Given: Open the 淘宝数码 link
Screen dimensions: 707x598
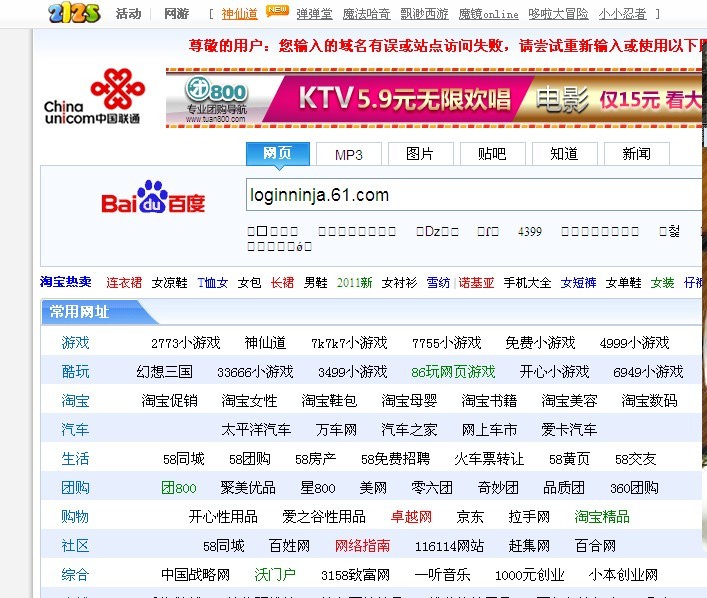Looking at the screenshot, I should click(649, 400).
